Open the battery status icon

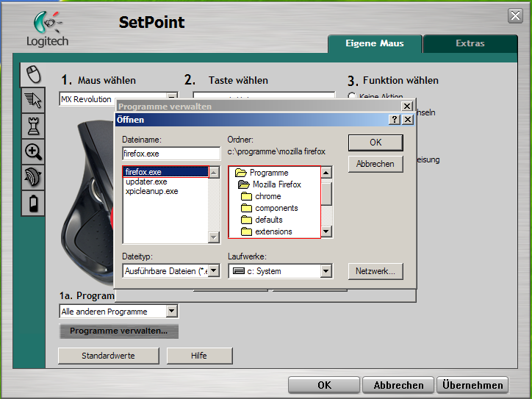click(33, 204)
